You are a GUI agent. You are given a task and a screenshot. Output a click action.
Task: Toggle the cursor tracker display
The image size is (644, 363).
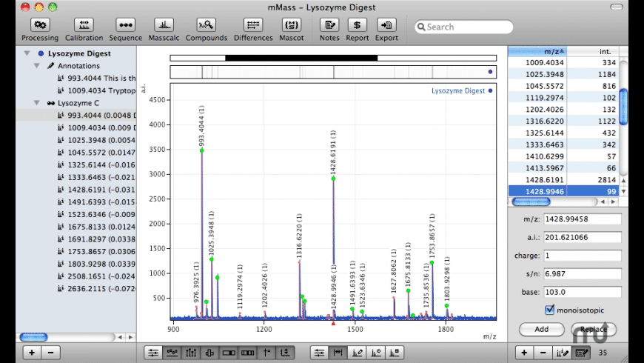(266, 353)
